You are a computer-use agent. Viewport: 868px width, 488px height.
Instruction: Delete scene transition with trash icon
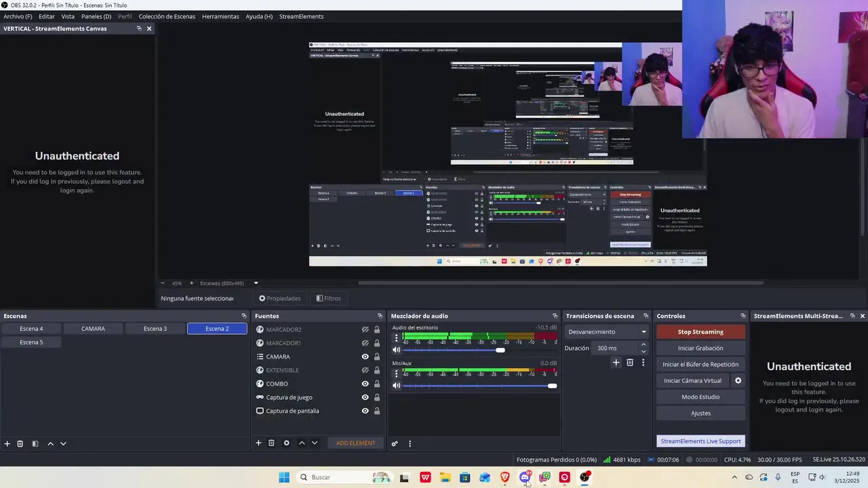(630, 363)
